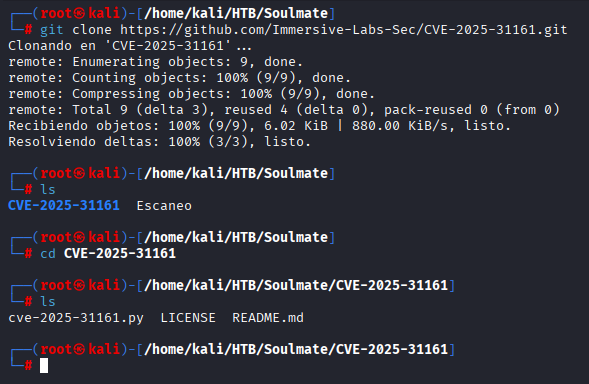
Task: Click the 'pack-reused 0' text
Action: [435, 110]
